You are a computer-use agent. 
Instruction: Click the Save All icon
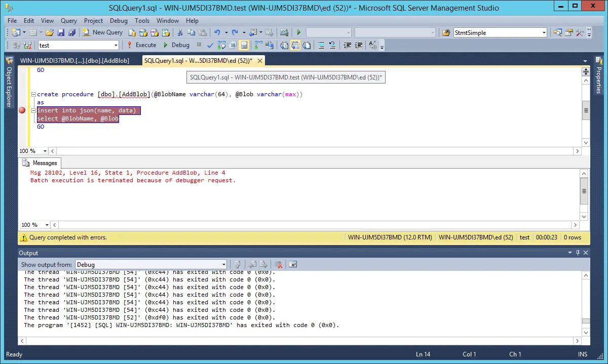[72, 32]
